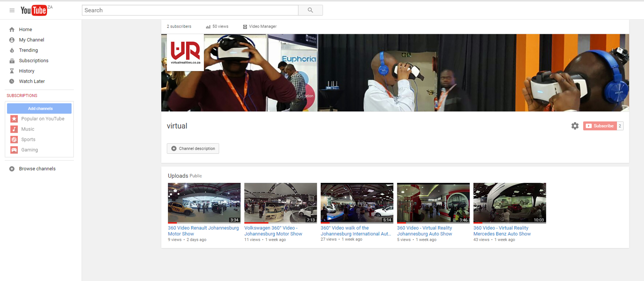The height and width of the screenshot is (281, 644).
Task: Open the hamburger guide menu icon
Action: coord(12,10)
